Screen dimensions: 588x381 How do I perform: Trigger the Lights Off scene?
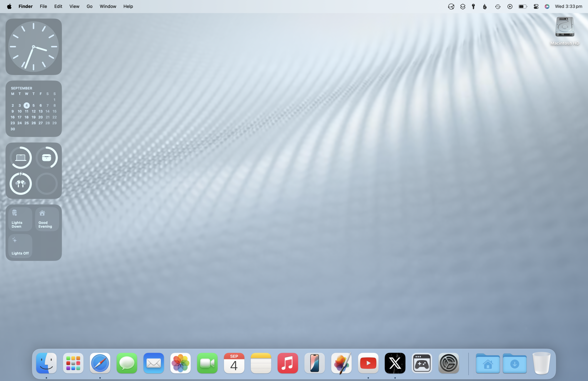click(20, 246)
